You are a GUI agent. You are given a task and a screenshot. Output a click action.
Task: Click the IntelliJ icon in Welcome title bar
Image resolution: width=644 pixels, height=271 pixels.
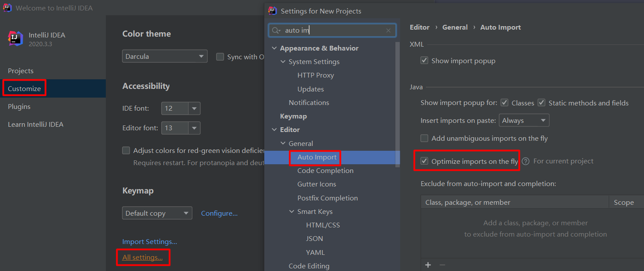click(x=7, y=8)
